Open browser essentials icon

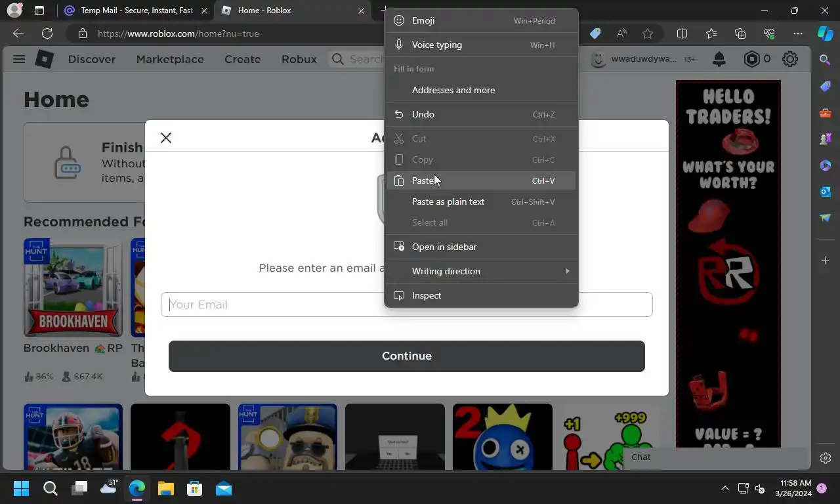click(x=769, y=33)
